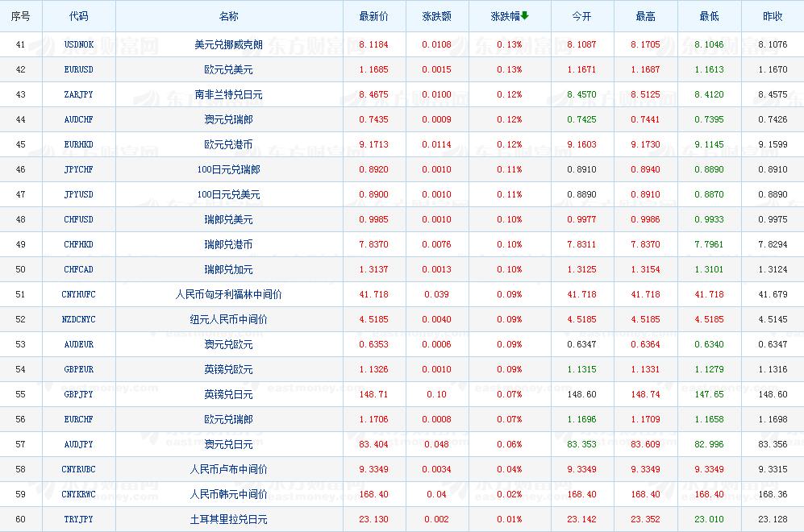The width and height of the screenshot is (804, 532).
Task: Open the 100日元兑美元 name link
Action: coord(229,194)
